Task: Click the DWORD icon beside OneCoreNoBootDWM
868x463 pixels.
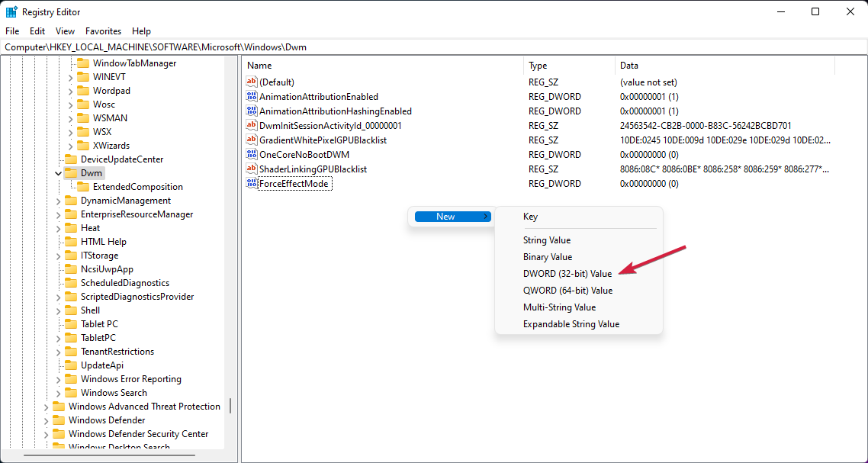Action: pyautogui.click(x=252, y=154)
